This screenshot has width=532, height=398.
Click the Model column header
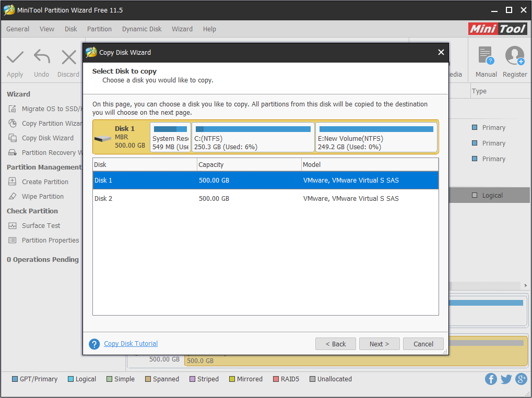click(370, 164)
